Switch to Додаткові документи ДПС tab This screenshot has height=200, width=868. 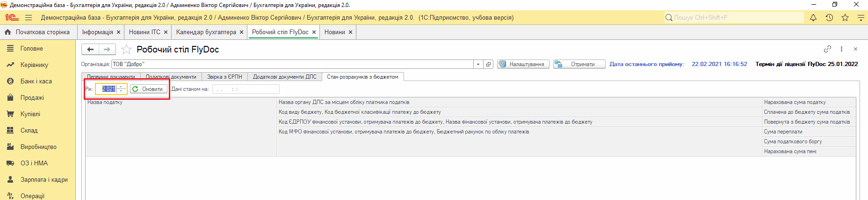point(285,77)
